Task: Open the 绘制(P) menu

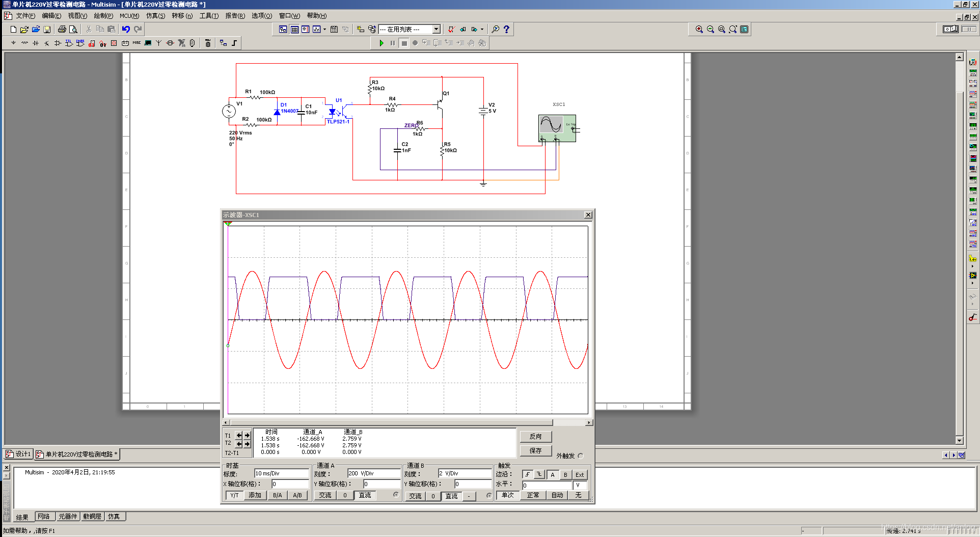Action: [x=103, y=16]
